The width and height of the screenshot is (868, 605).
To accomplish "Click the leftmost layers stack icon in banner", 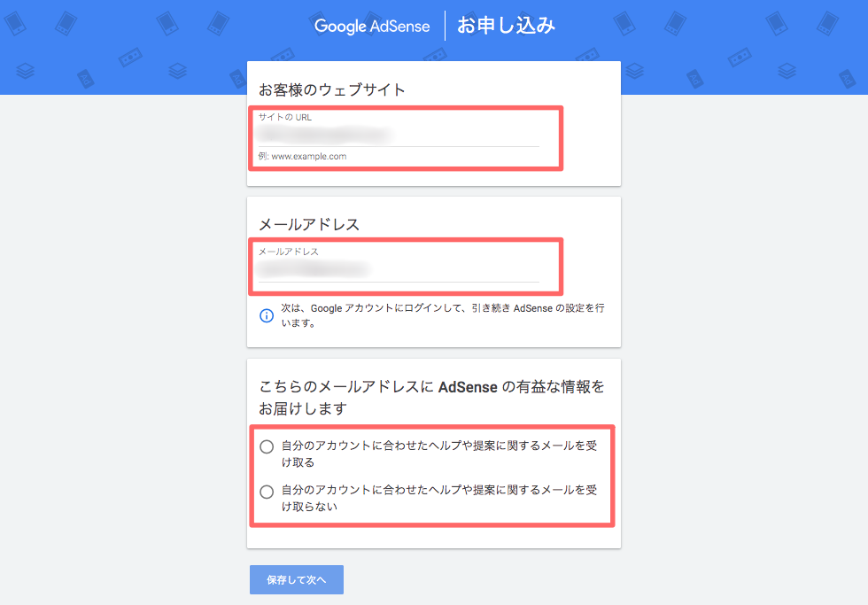I will (25, 72).
